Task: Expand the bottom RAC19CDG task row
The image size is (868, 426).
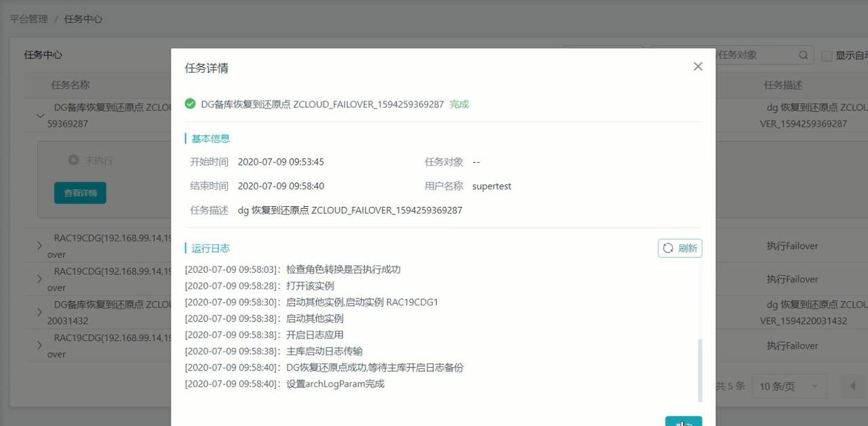Action: (41, 345)
